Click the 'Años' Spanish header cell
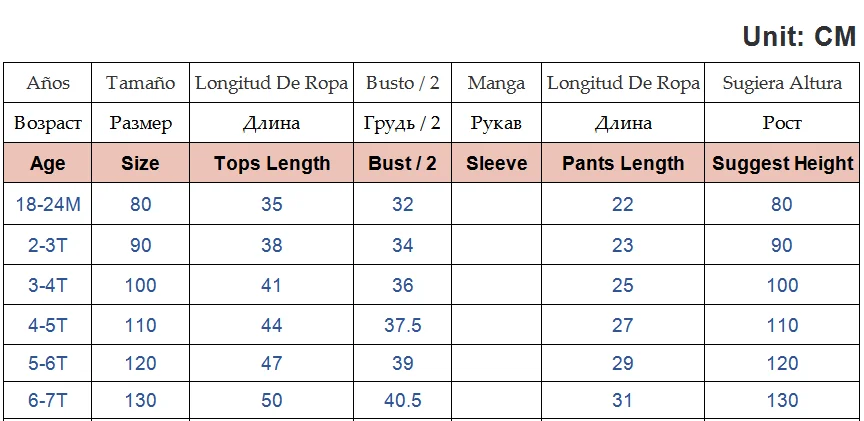Screen dimensions: 864x421 click(x=48, y=83)
